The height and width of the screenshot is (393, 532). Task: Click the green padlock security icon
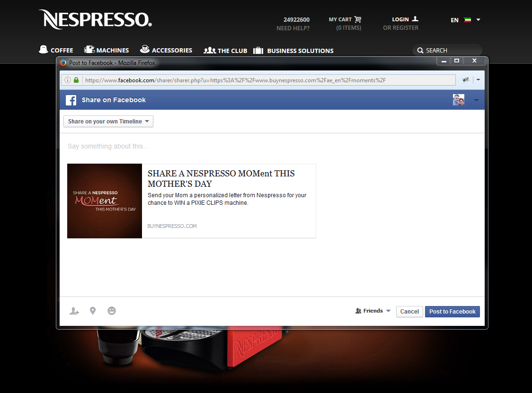76,80
